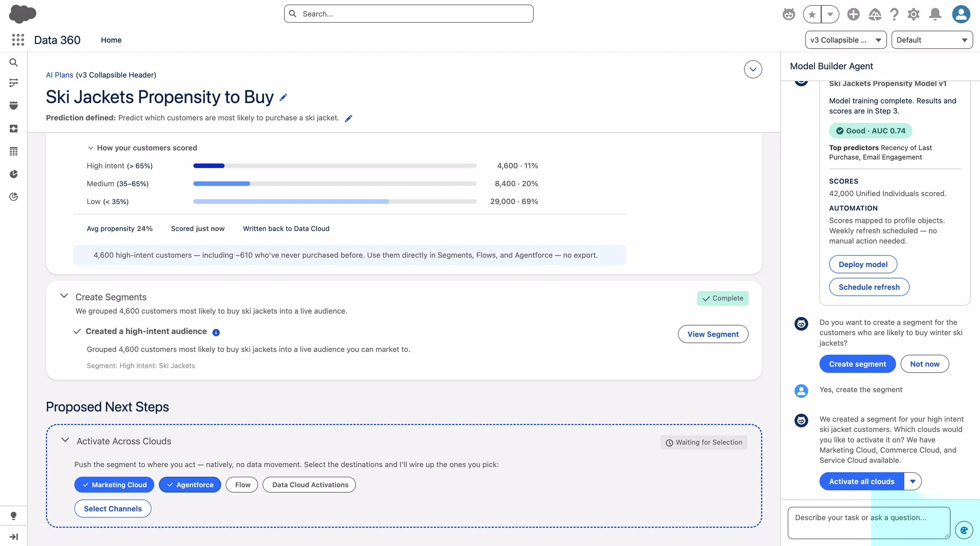Open the AI Plans breadcrumb link

tap(60, 75)
